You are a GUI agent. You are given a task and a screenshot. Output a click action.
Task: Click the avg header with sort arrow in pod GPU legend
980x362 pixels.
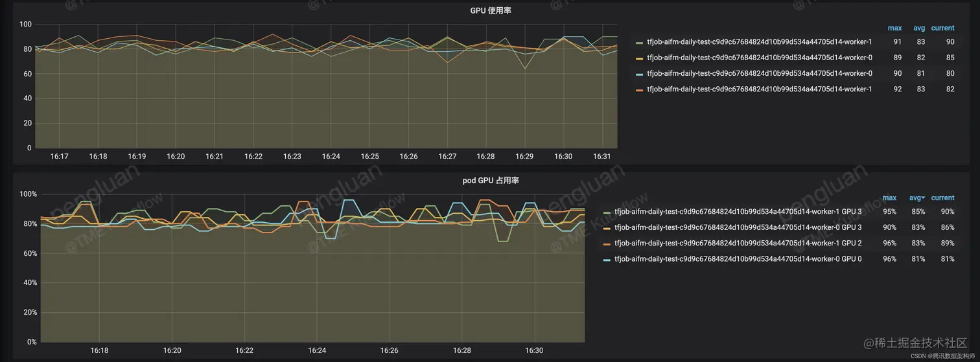(x=917, y=198)
